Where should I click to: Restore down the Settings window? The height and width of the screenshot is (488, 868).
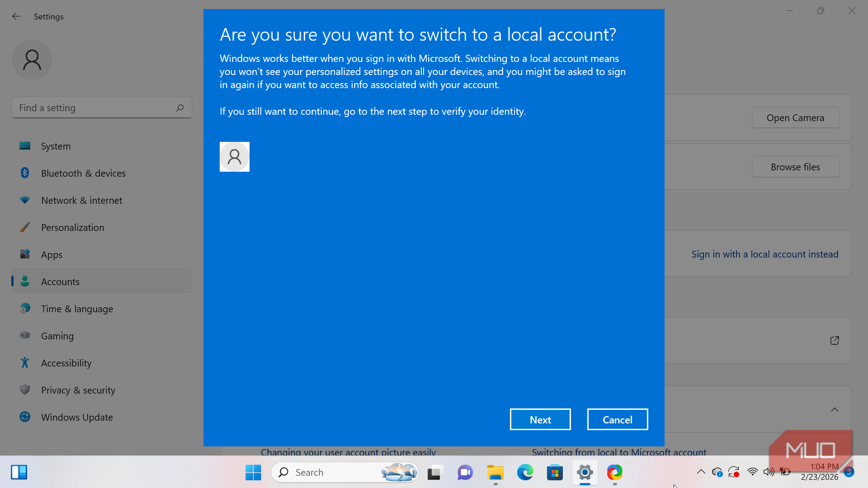point(821,10)
